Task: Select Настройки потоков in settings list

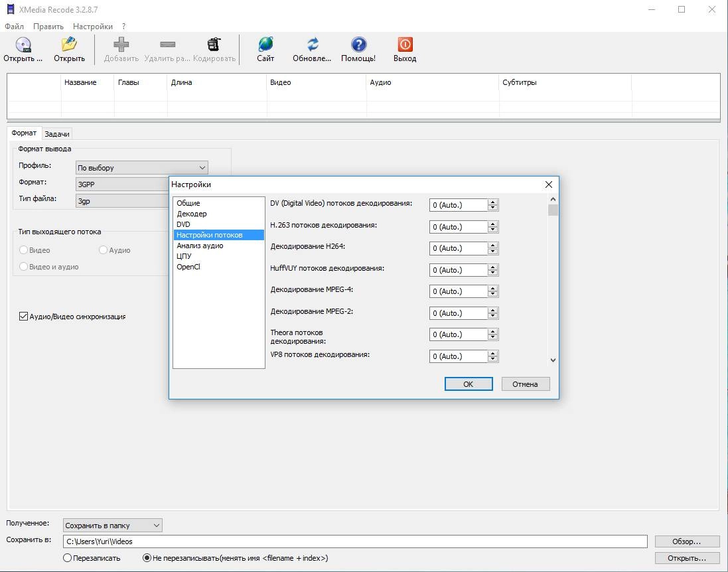Action: click(219, 235)
